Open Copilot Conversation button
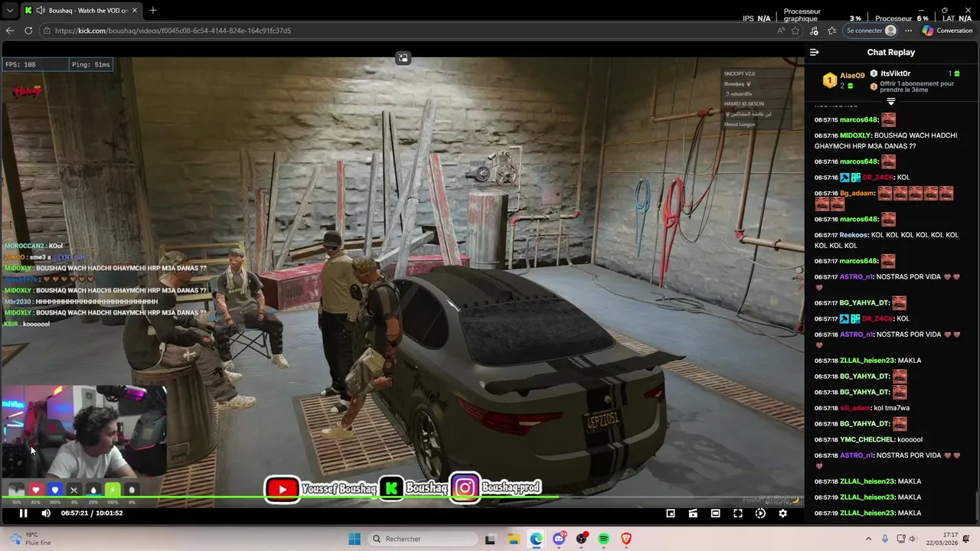Viewport: 980px width, 551px height. coord(947,31)
